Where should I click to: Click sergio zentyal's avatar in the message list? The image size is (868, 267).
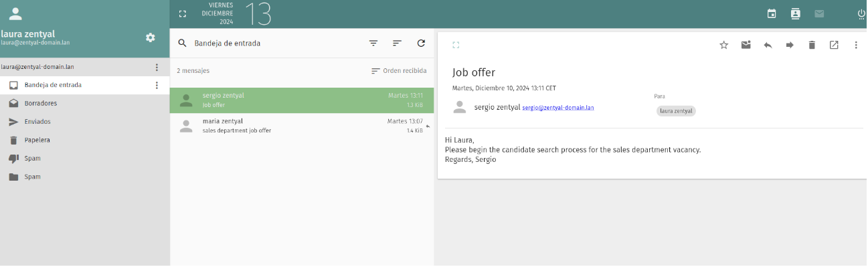tap(186, 100)
